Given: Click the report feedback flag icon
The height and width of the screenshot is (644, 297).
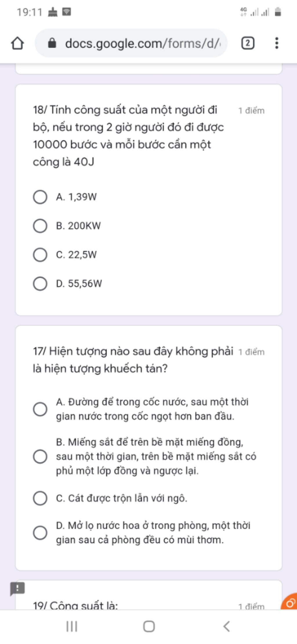Looking at the screenshot, I should pos(17,589).
